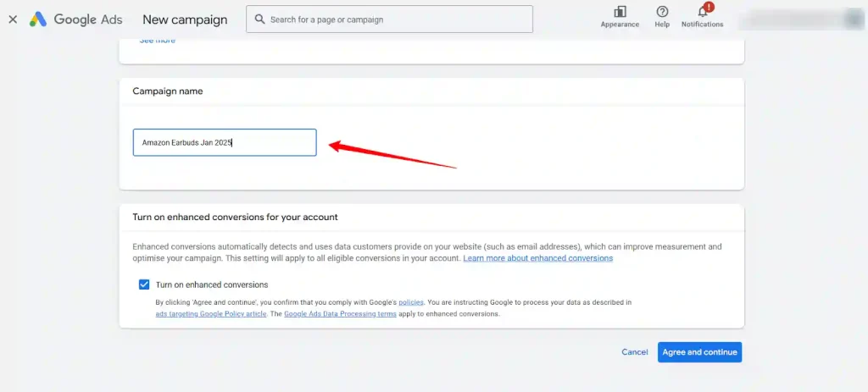The width and height of the screenshot is (868, 392).
Task: Open the Google Ads logo home link
Action: [x=75, y=19]
